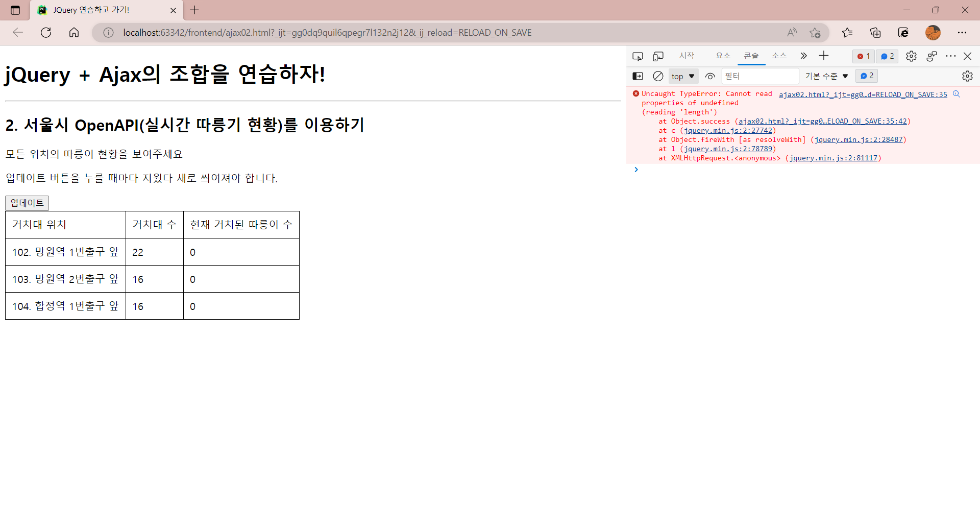The image size is (980, 526).
Task: Open jquery.min.js:2:81117 link
Action: point(834,158)
